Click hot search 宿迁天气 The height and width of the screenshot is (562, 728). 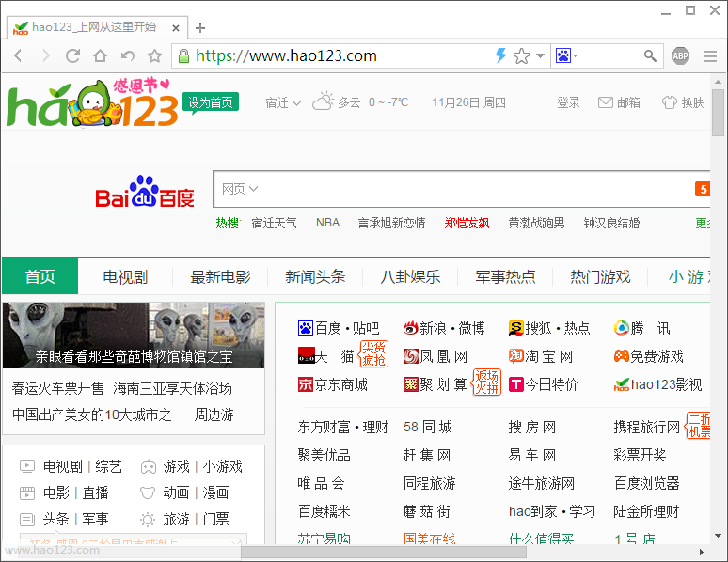pos(274,224)
